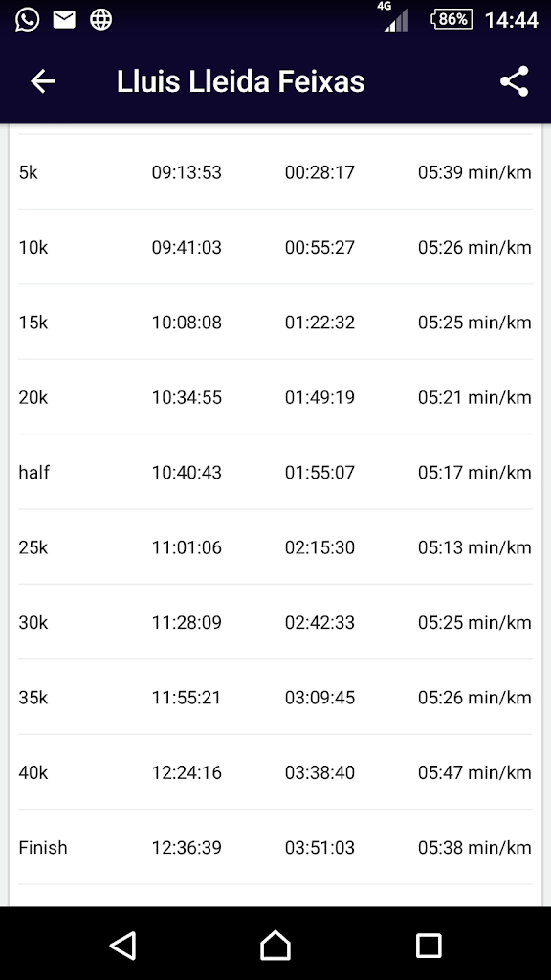Select the 5k split row

pyautogui.click(x=275, y=172)
